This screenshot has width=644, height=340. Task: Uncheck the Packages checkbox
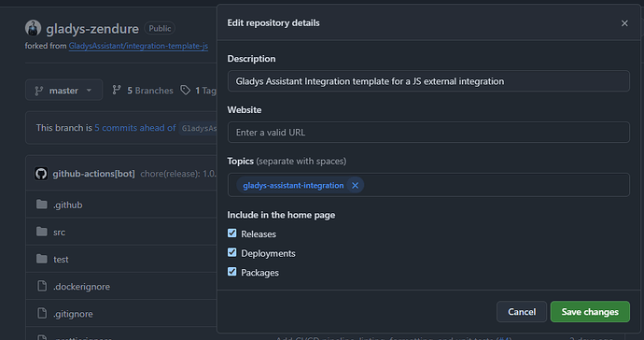click(x=232, y=272)
